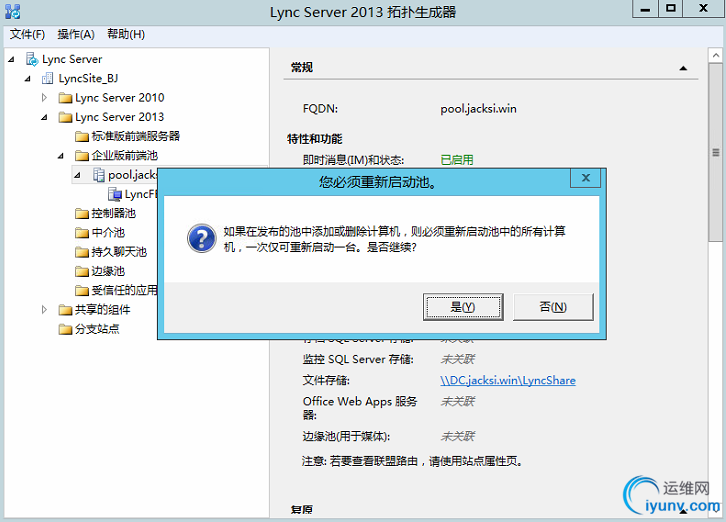Click the pool.jacksi.win pool icon in tree
The image size is (726, 522).
[99, 175]
